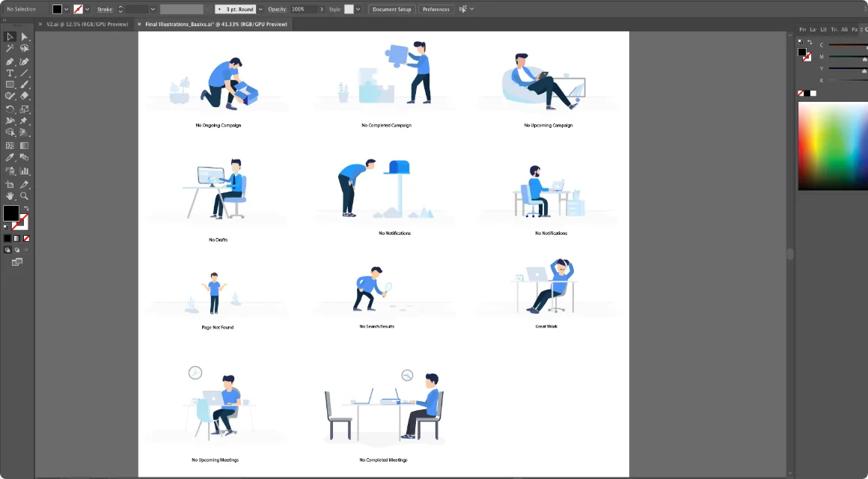
Task: Enable Draw Behind mode
Action: click(16, 250)
